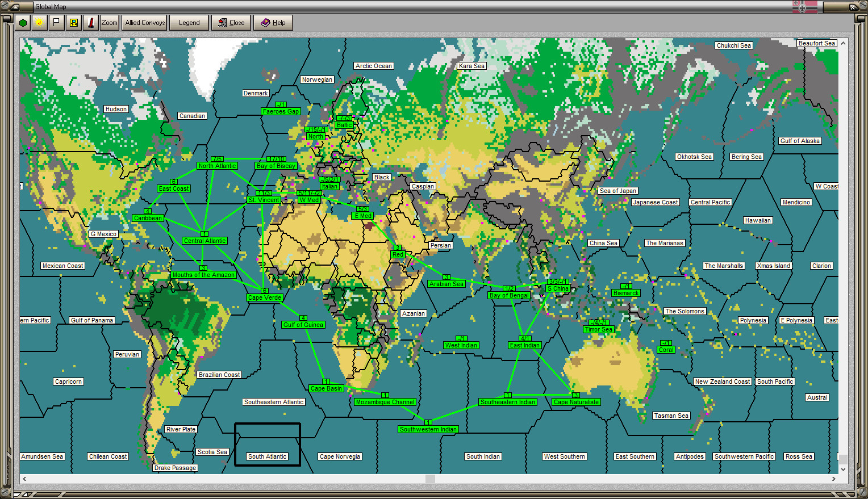This screenshot has height=499, width=868.
Task: Click the title bar up arrow icon
Action: tap(14, 7)
